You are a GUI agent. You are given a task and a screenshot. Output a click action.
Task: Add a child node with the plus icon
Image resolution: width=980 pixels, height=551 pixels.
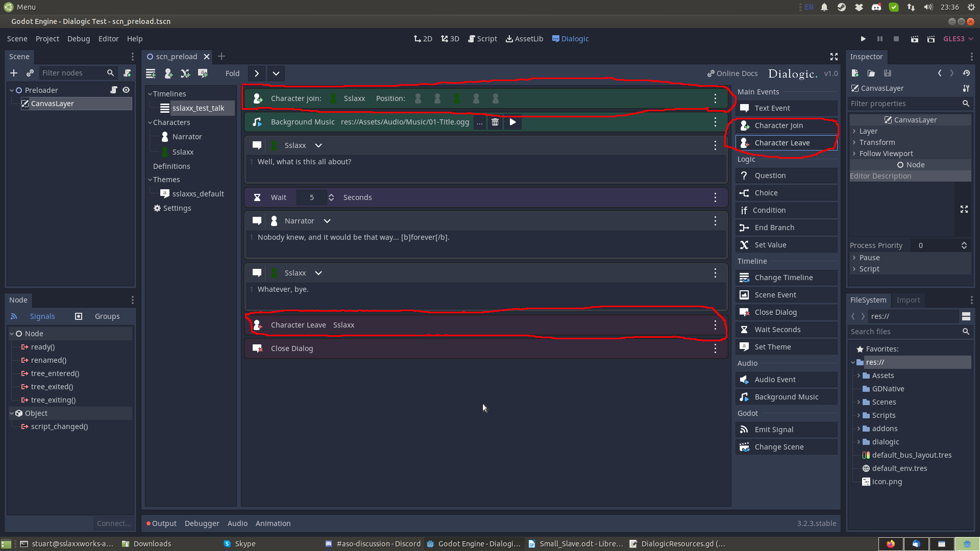click(14, 73)
